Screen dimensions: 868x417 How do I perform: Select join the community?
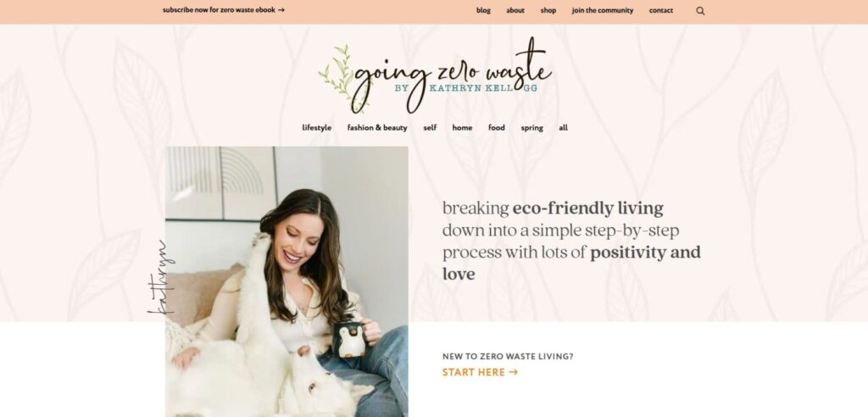point(603,10)
